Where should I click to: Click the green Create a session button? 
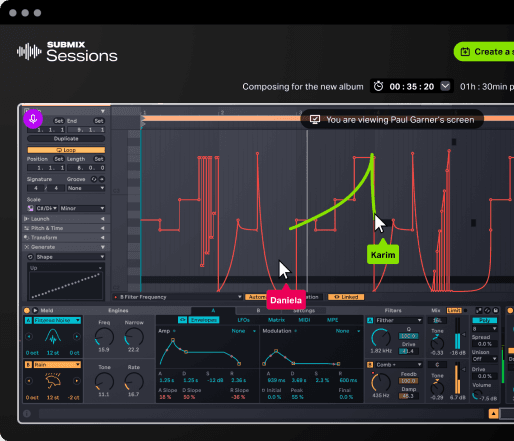(484, 52)
